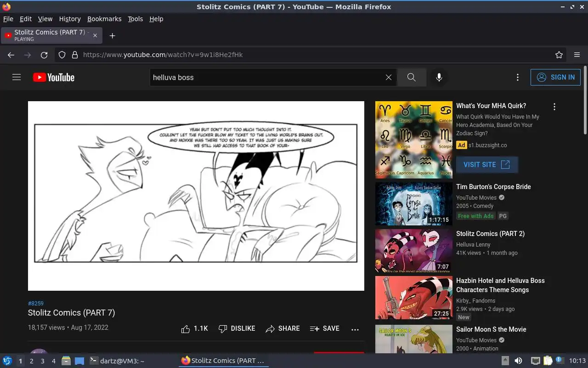Bookmark this page with the star

pos(559,55)
